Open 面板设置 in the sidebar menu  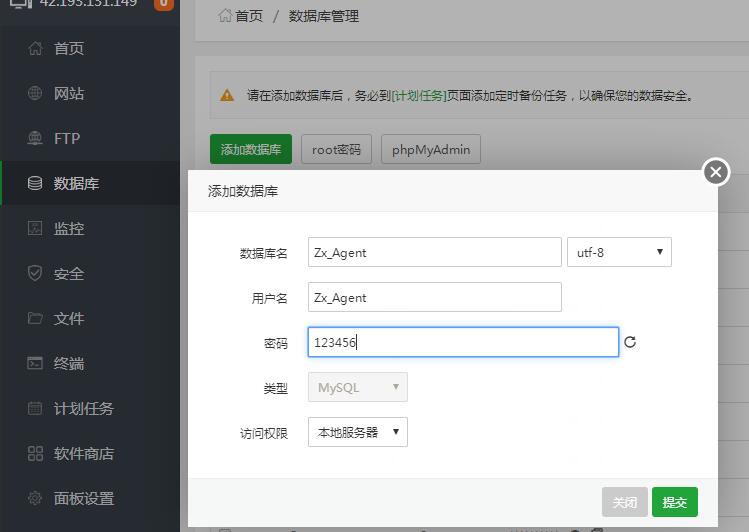pos(83,499)
